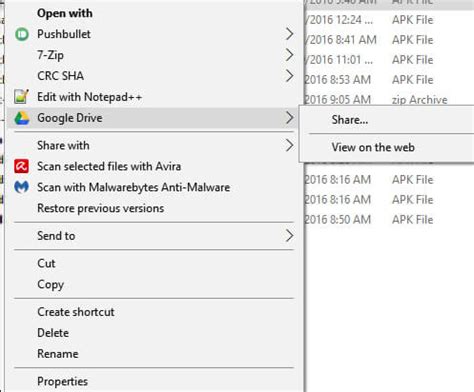This screenshot has height=392, width=474.
Task: Select Edit with Notepad++
Action: pos(154,97)
